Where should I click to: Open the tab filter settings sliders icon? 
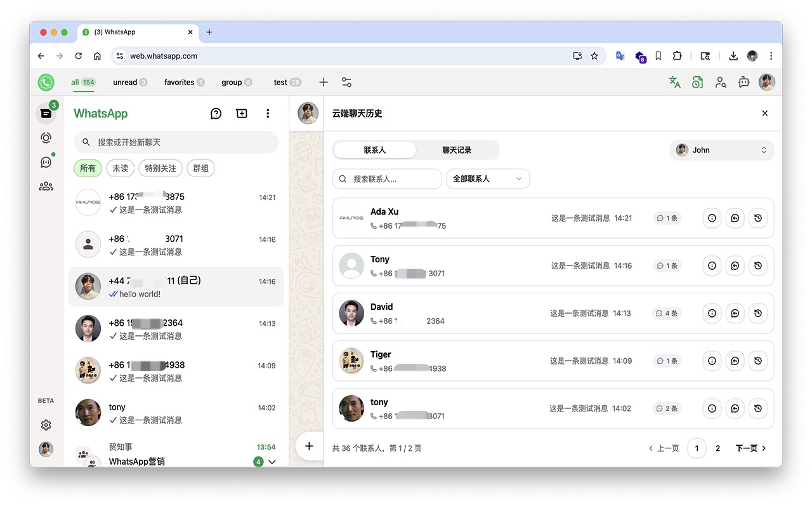(x=346, y=82)
